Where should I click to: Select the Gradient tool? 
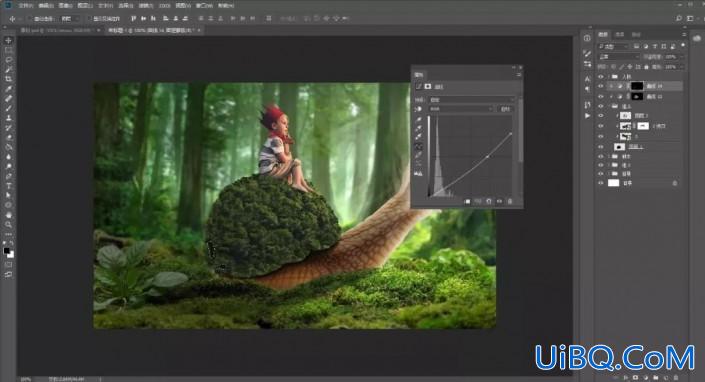tap(8, 147)
